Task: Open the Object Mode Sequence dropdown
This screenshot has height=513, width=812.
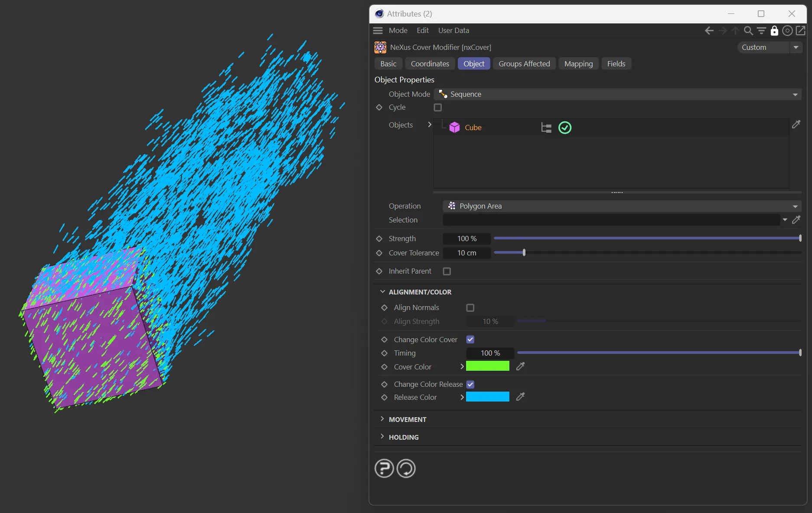Action: (617, 94)
